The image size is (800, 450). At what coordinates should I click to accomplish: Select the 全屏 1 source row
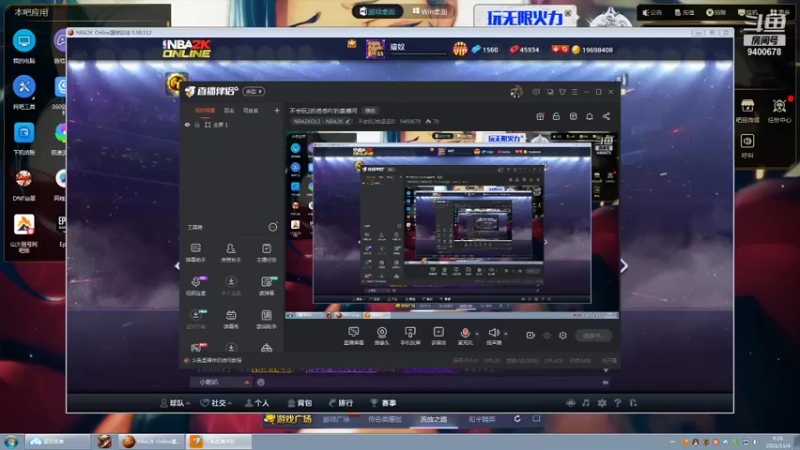click(232, 124)
